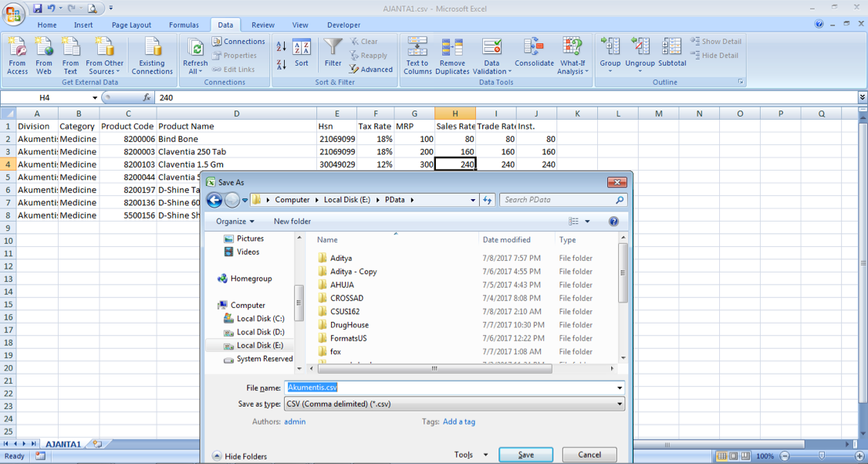
Task: Click the file list vertical scrollbar
Action: pyautogui.click(x=623, y=273)
